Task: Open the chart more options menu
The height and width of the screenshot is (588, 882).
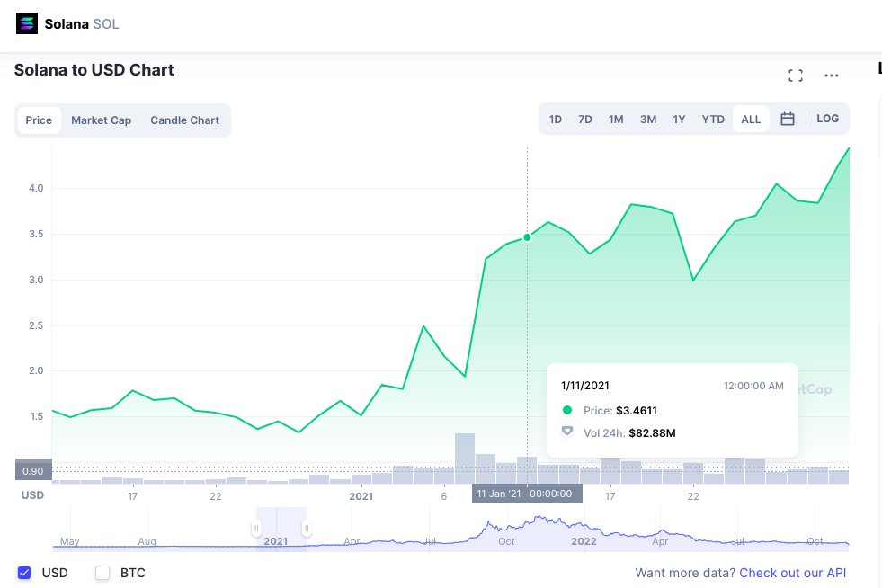Action: pos(832,76)
